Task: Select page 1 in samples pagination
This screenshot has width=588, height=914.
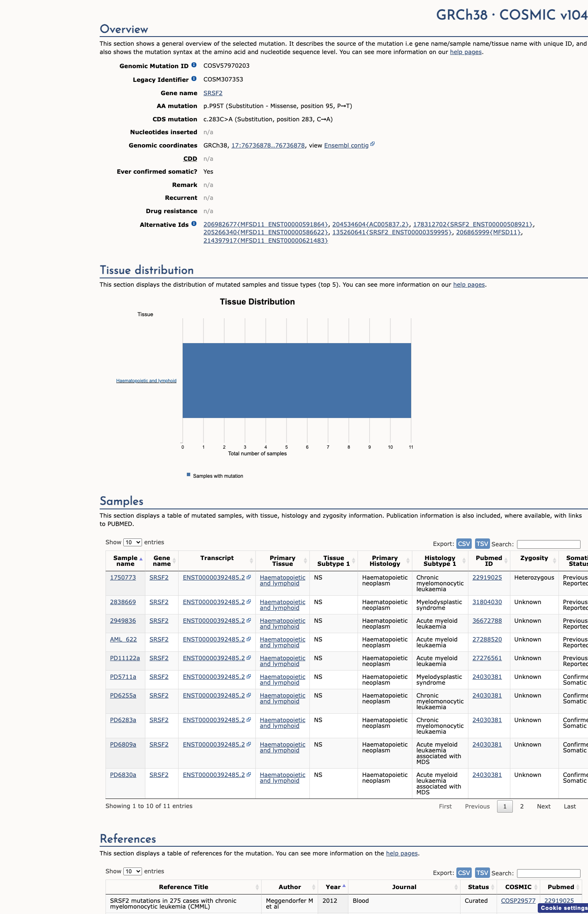Action: tap(505, 806)
